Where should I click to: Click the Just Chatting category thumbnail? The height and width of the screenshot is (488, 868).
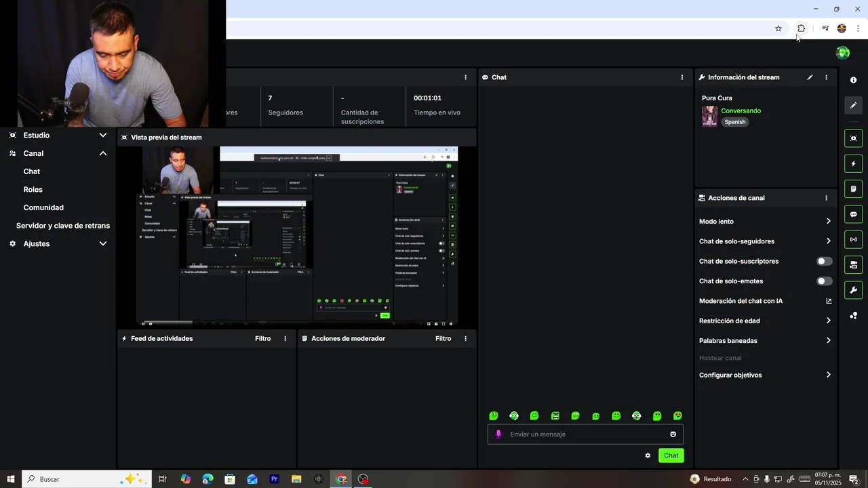tap(709, 116)
